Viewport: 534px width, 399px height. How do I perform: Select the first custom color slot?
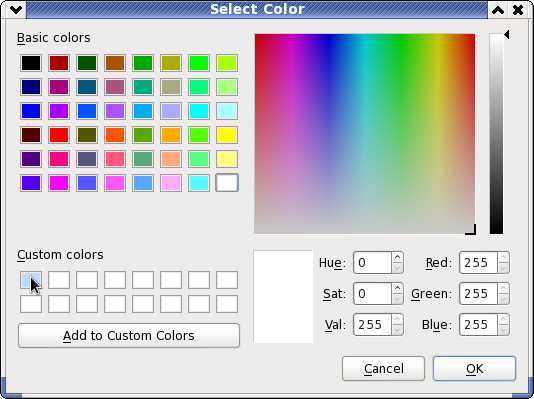click(x=31, y=280)
